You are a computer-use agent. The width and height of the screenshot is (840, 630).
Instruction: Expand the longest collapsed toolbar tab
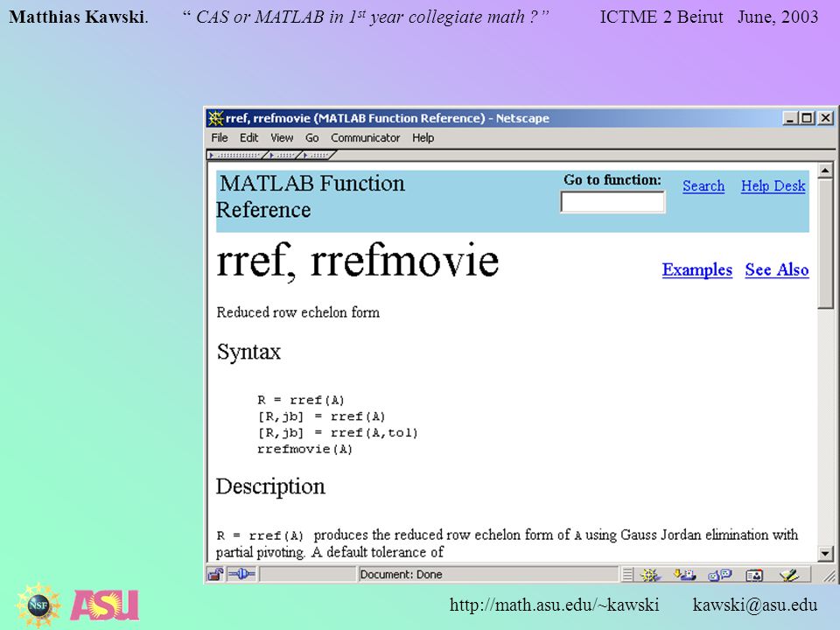[x=237, y=156]
